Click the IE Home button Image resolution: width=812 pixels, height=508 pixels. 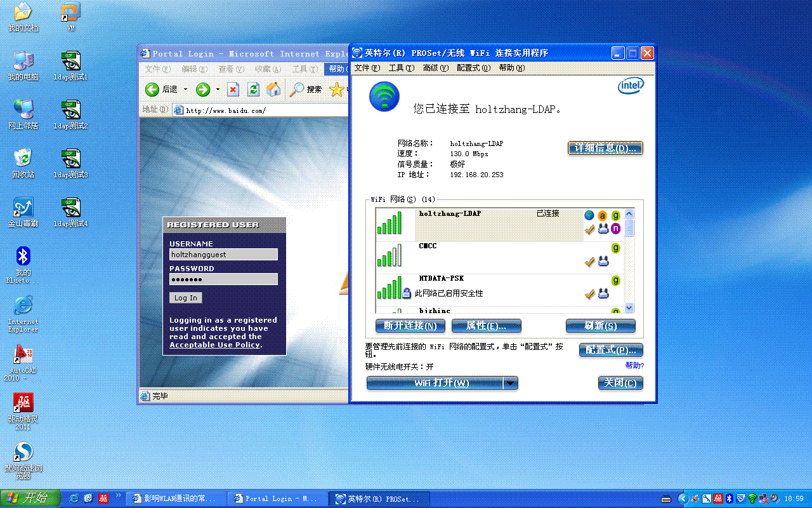[273, 90]
